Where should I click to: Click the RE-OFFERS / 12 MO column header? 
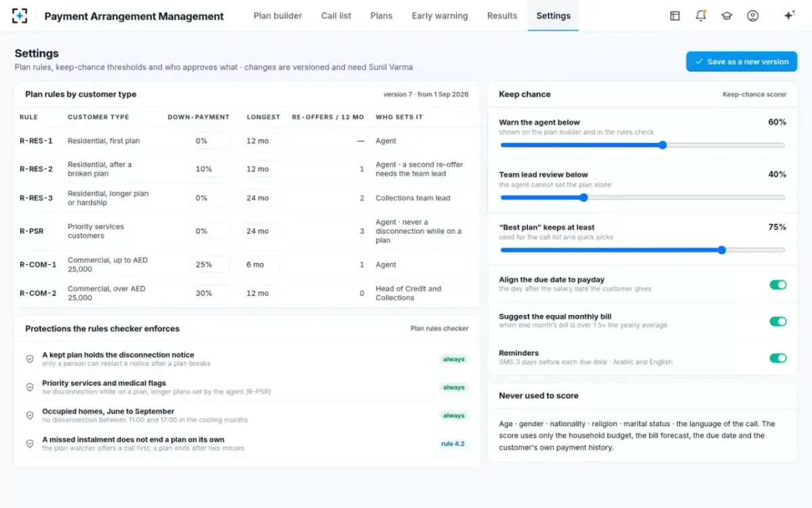328,117
